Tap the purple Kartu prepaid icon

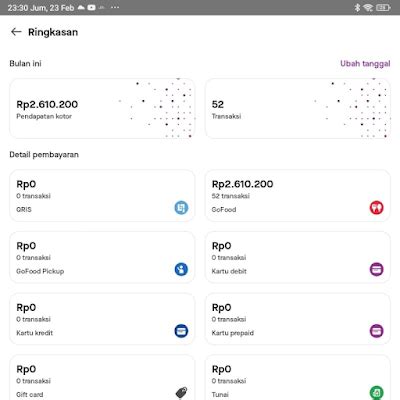point(376,331)
